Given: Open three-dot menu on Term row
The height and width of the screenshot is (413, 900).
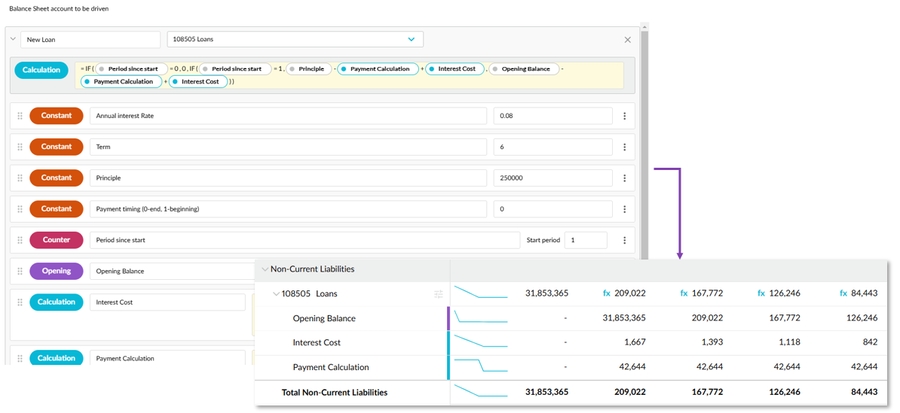Looking at the screenshot, I should [625, 147].
